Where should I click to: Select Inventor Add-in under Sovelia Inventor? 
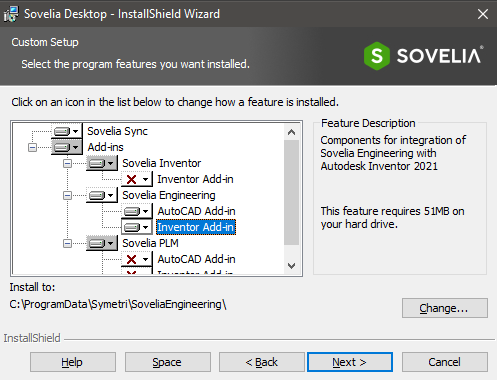tap(195, 179)
